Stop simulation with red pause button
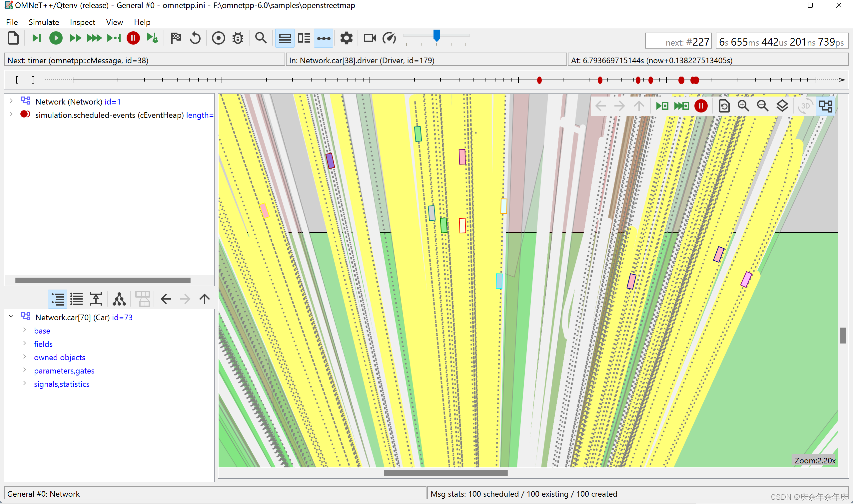853x504 pixels. 133,38
